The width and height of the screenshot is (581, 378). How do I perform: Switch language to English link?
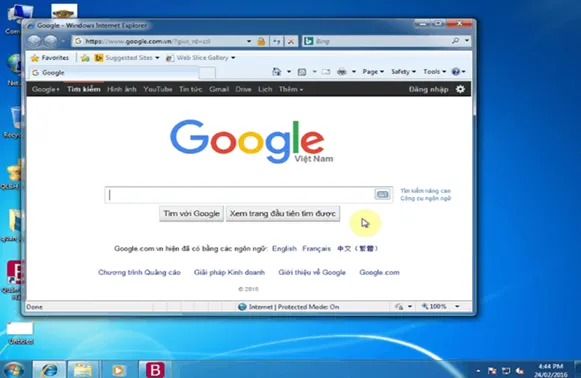pyautogui.click(x=284, y=248)
